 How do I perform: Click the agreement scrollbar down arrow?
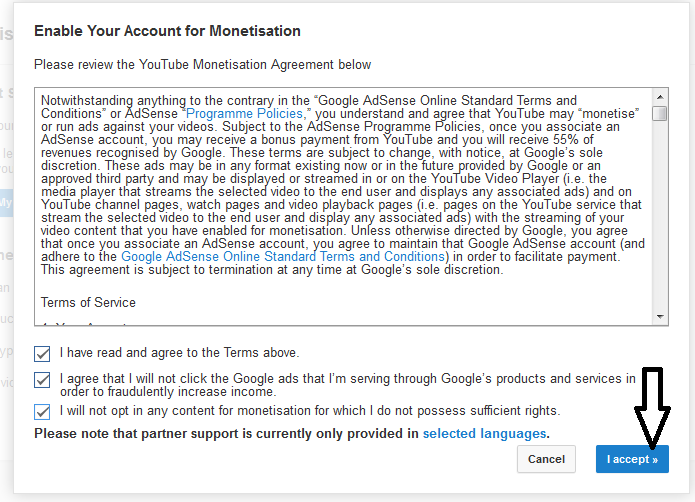660,316
